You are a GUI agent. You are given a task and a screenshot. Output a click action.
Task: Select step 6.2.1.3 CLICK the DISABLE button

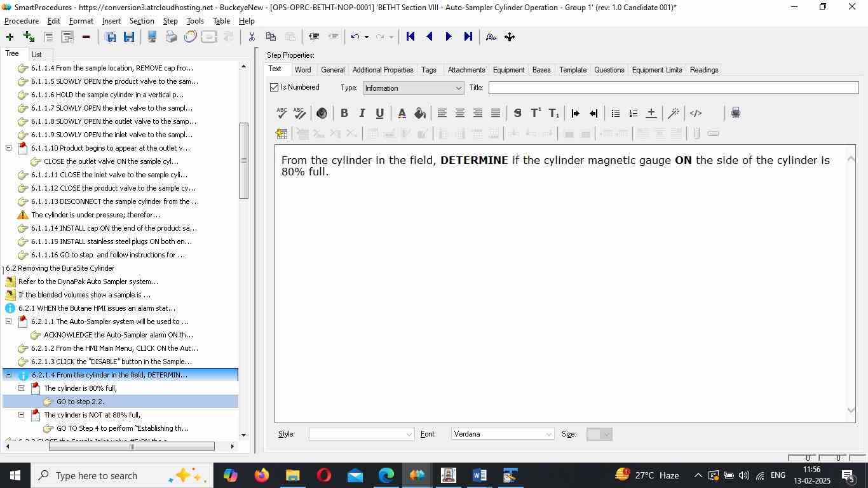[x=111, y=362]
